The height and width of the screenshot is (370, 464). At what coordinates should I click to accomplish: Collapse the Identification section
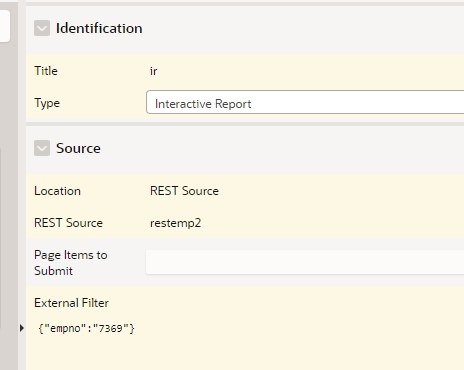point(42,28)
